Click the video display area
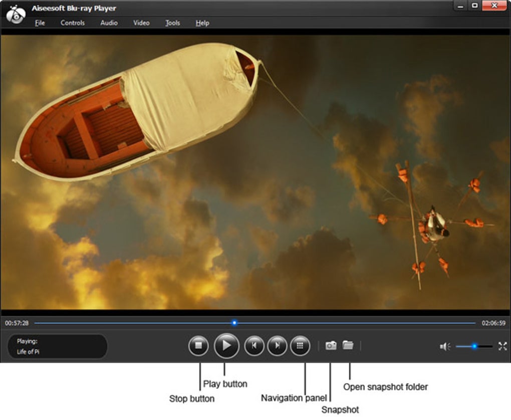 (x=255, y=172)
